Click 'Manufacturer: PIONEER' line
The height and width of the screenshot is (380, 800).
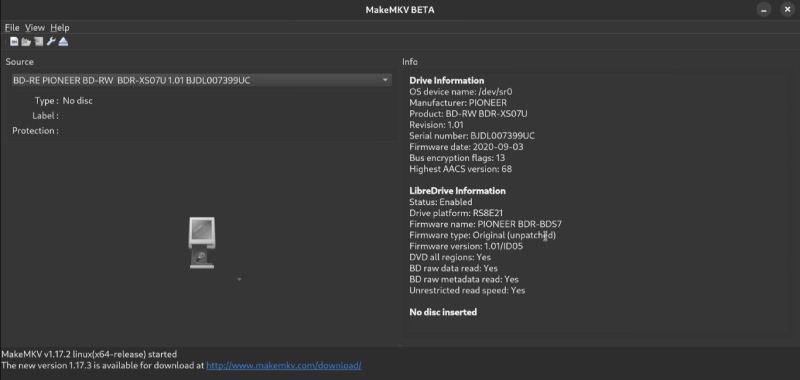tap(458, 103)
